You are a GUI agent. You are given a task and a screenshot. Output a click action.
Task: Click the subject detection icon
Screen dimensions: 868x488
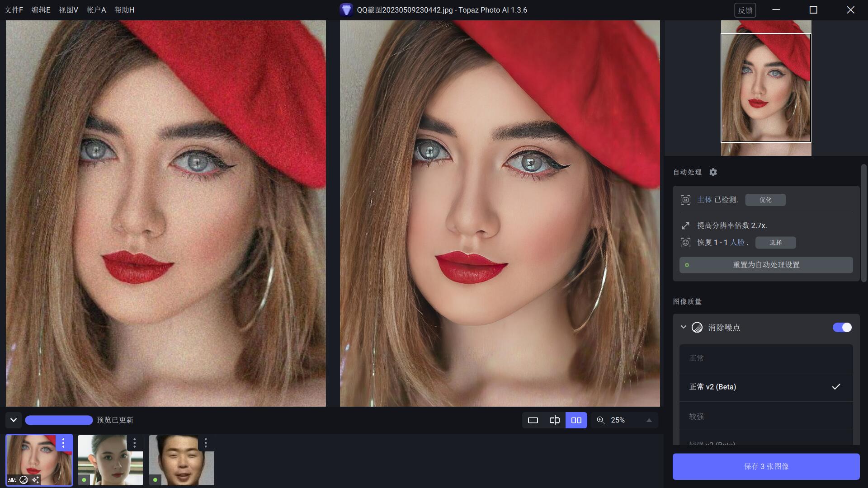pyautogui.click(x=685, y=200)
